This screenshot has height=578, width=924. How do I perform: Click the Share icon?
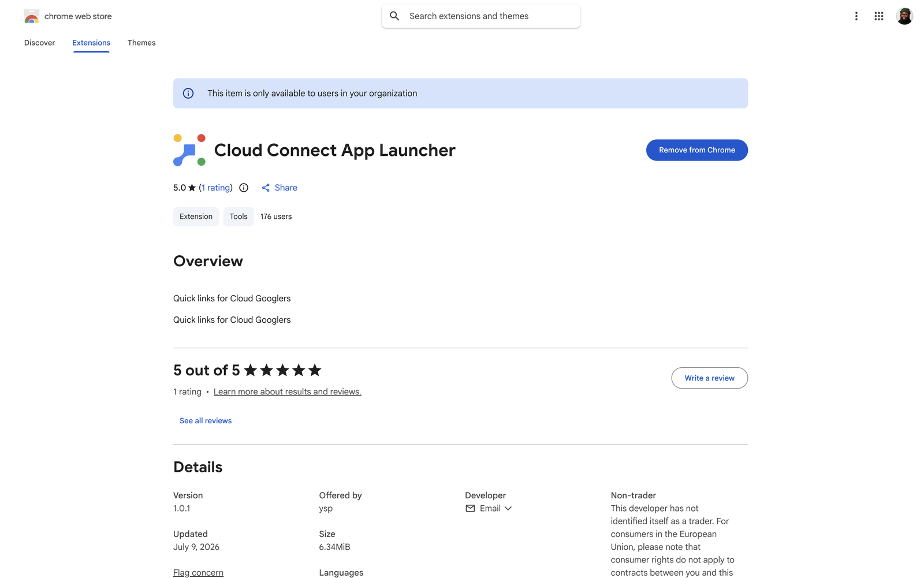(x=266, y=188)
